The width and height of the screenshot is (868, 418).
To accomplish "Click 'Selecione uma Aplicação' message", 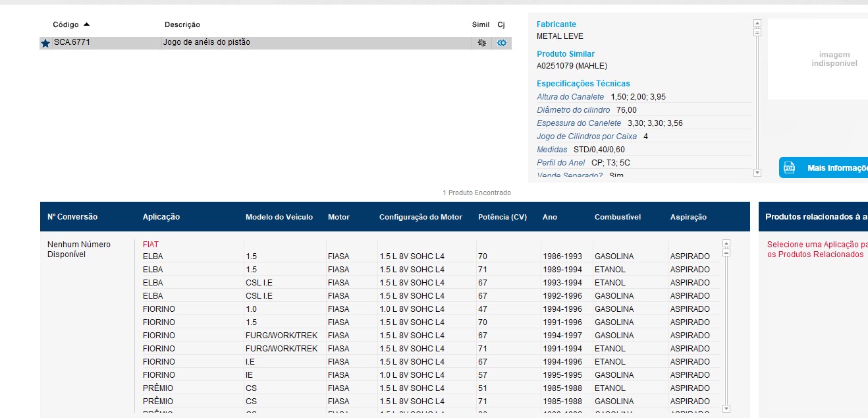I will pyautogui.click(x=817, y=249).
